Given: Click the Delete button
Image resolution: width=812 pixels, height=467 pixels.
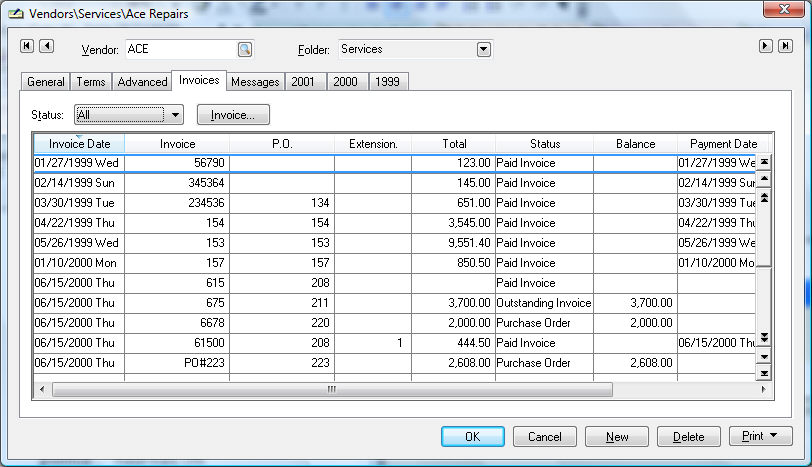Looking at the screenshot, I should (x=689, y=436).
